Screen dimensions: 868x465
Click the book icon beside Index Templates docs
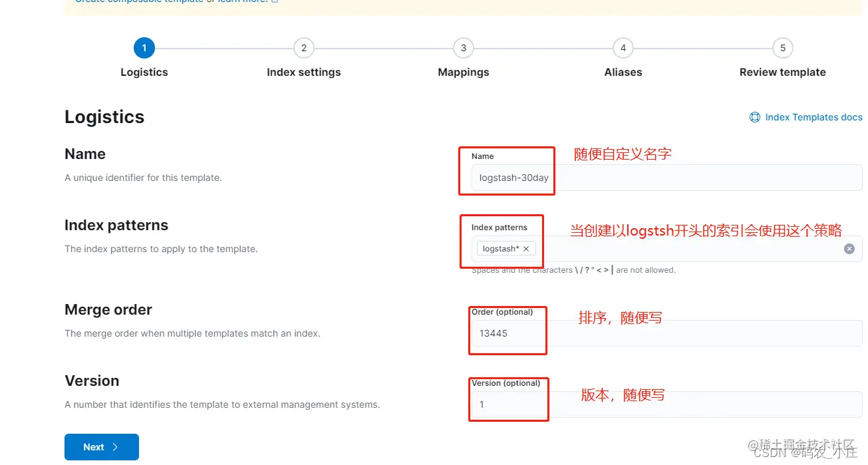point(755,117)
